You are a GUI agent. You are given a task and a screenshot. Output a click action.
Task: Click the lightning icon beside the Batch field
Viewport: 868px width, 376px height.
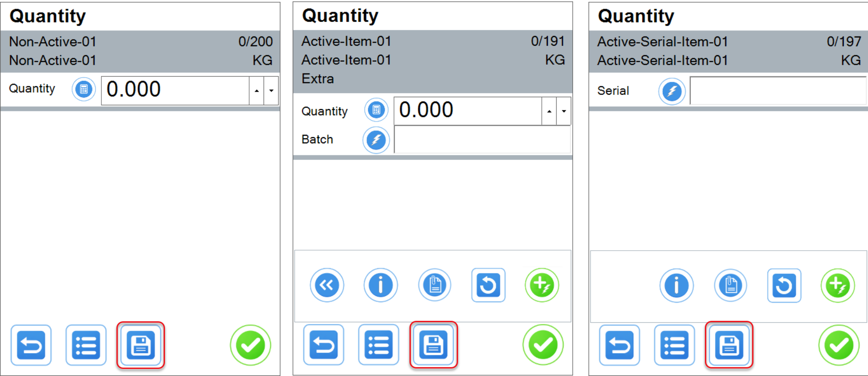pyautogui.click(x=376, y=140)
